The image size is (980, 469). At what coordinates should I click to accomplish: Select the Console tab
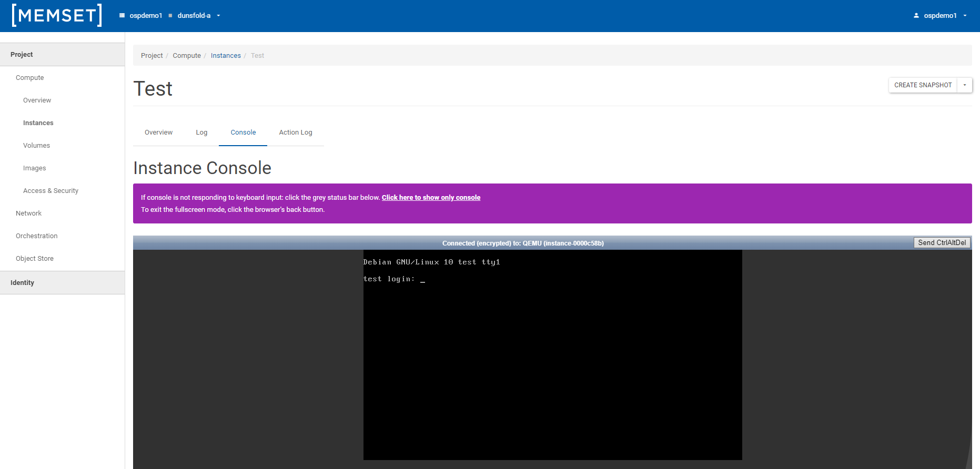click(x=243, y=132)
